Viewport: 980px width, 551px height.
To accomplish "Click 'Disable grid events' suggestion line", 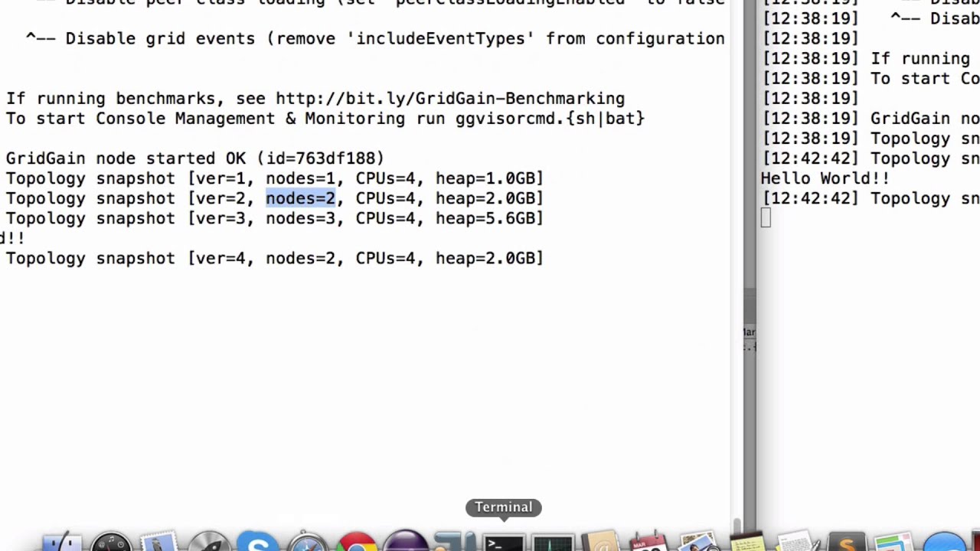I will pyautogui.click(x=375, y=38).
